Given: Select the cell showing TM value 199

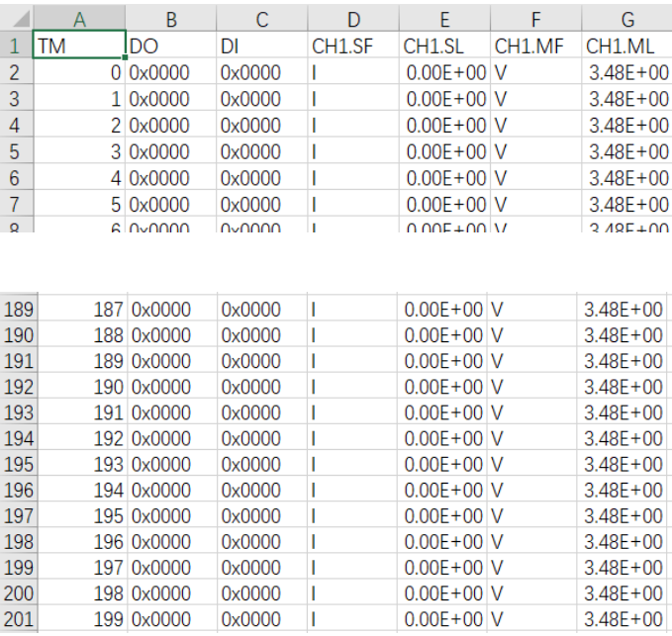Looking at the screenshot, I should (79, 619).
